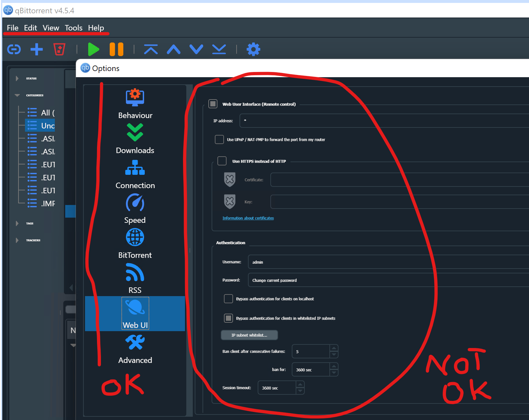
Task: Open the Connection options page
Action: coord(135,174)
